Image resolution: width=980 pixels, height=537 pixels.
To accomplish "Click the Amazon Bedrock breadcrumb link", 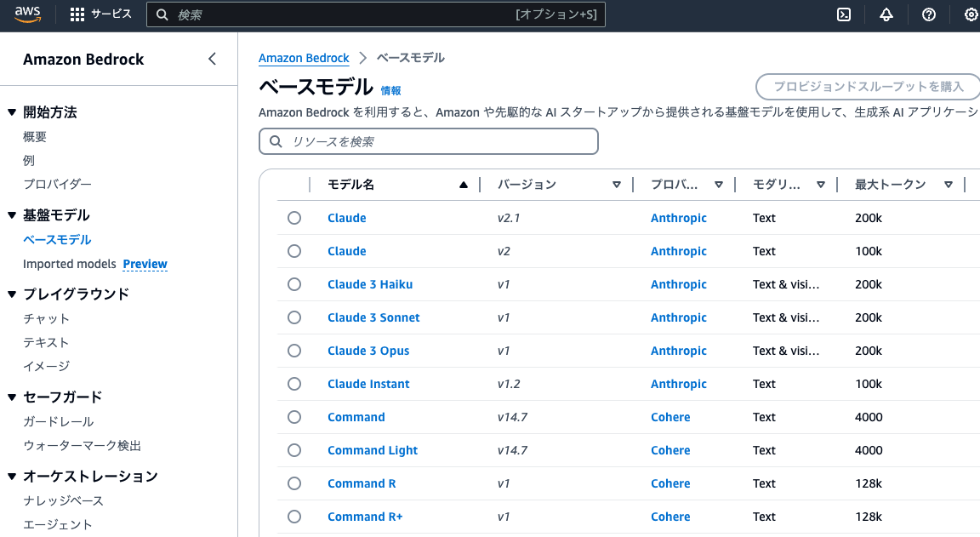I will coord(304,58).
